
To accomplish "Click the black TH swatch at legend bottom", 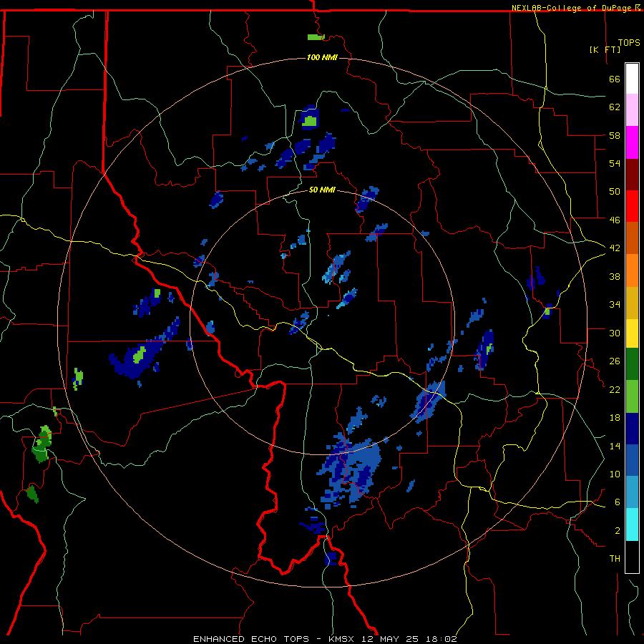I will pyautogui.click(x=632, y=557).
